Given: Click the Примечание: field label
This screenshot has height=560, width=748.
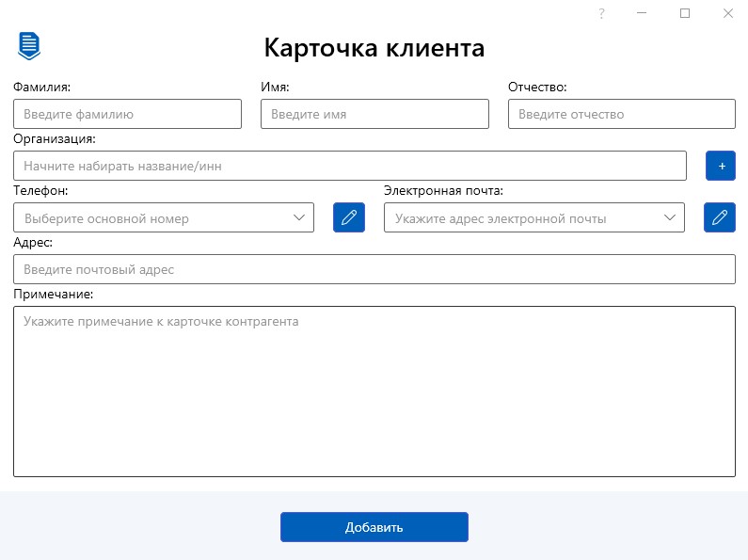Looking at the screenshot, I should 54,295.
